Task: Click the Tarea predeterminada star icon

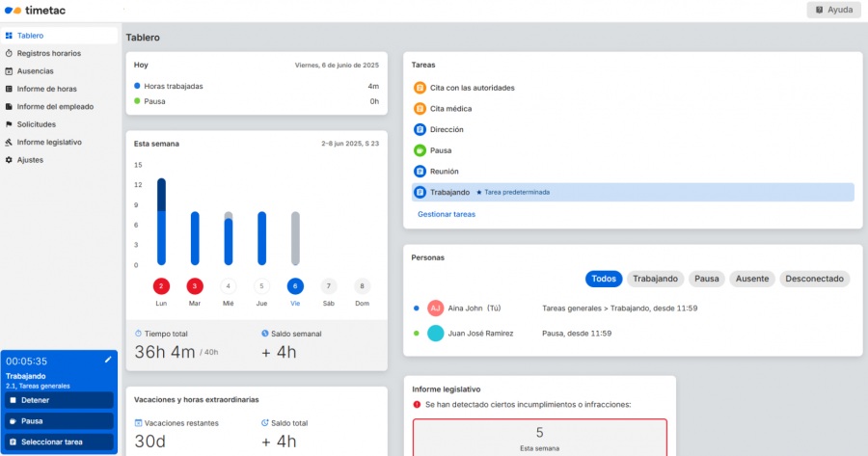Action: [x=478, y=193]
